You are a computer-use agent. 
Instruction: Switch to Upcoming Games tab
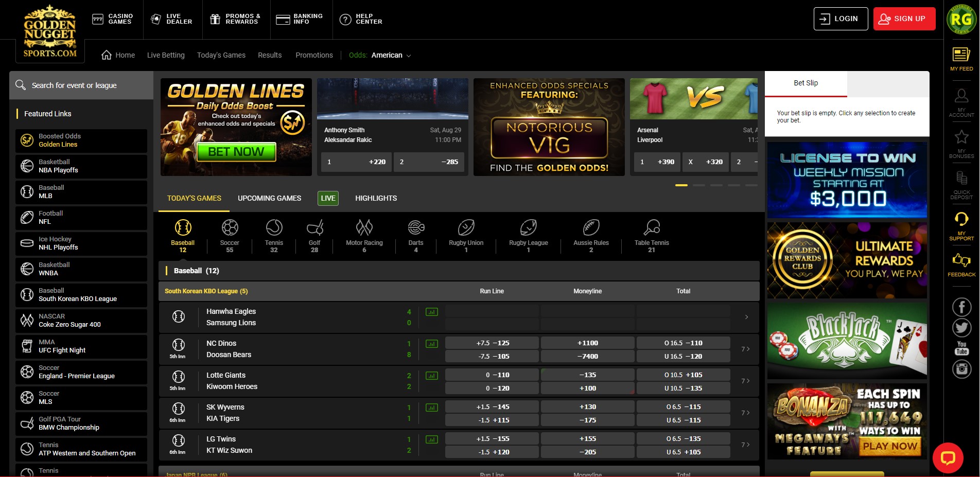click(270, 198)
